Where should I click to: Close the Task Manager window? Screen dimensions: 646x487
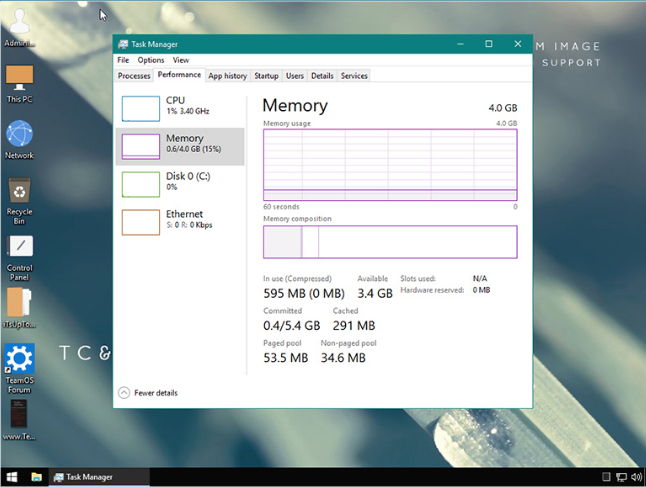tap(518, 44)
